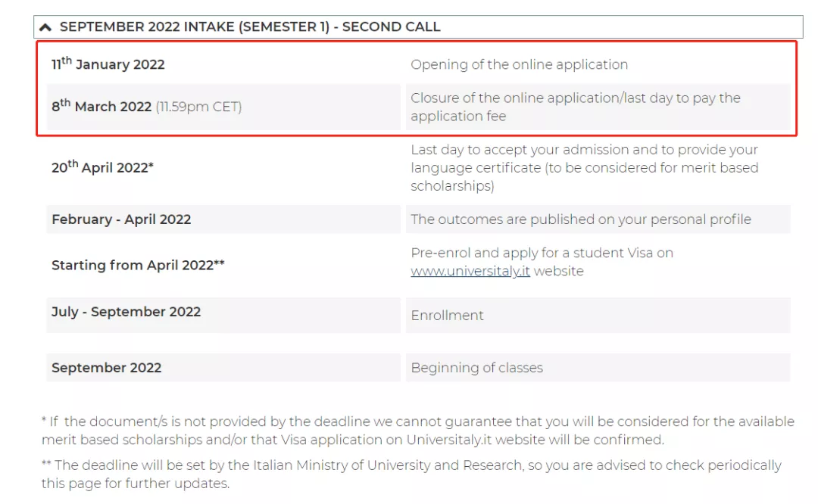
Task: Collapse the accordion using the chevron icon
Action: [x=45, y=27]
